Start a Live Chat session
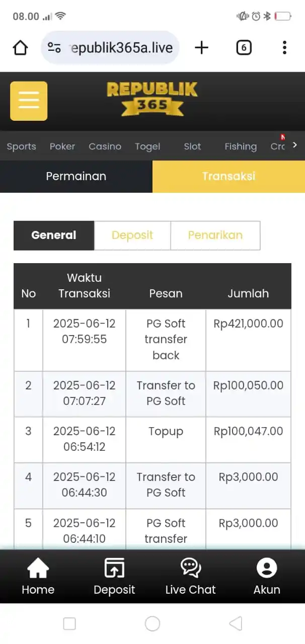 tap(190, 577)
